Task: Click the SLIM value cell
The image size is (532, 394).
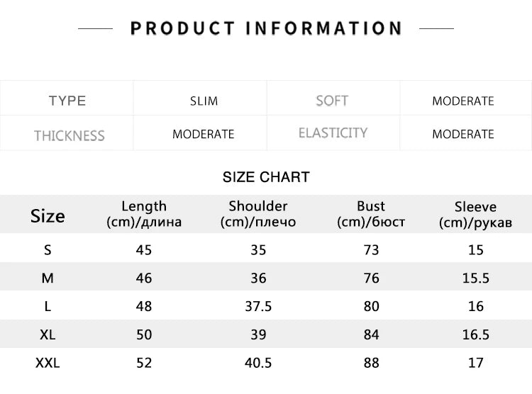Action: tap(204, 101)
